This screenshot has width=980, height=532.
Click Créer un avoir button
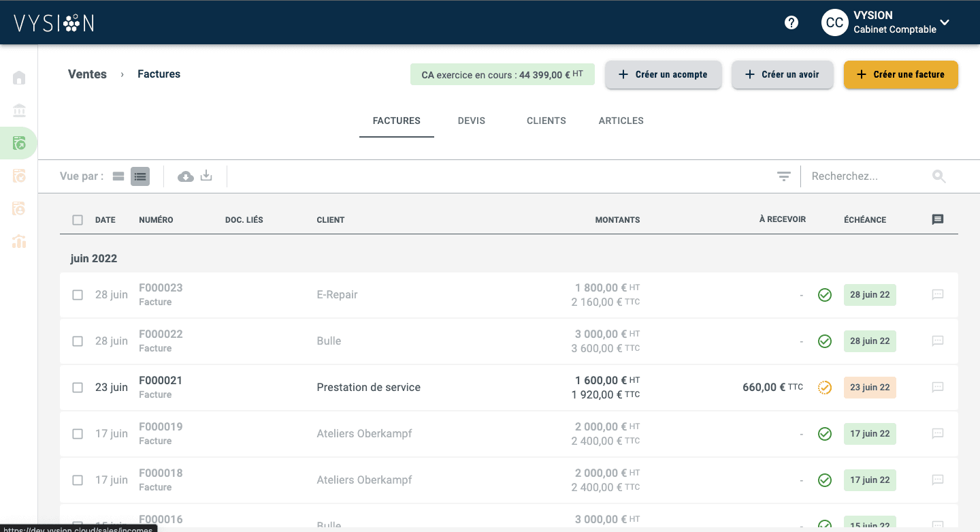783,74
